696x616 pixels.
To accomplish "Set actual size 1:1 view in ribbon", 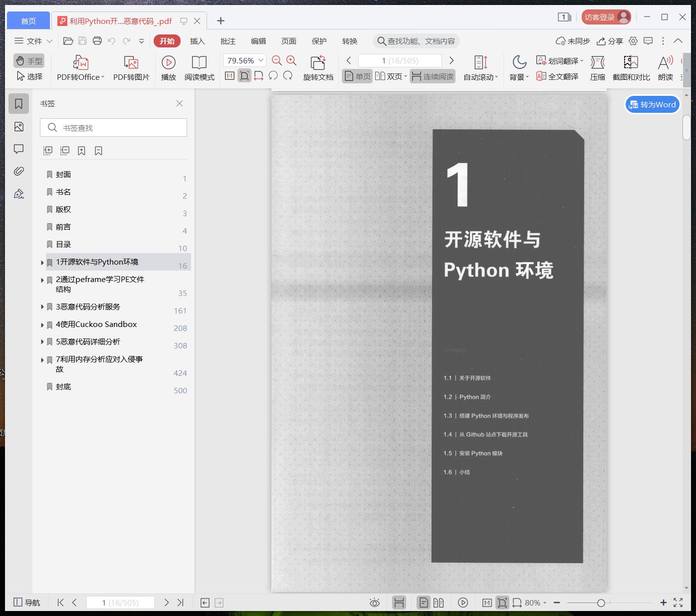I will tap(230, 76).
